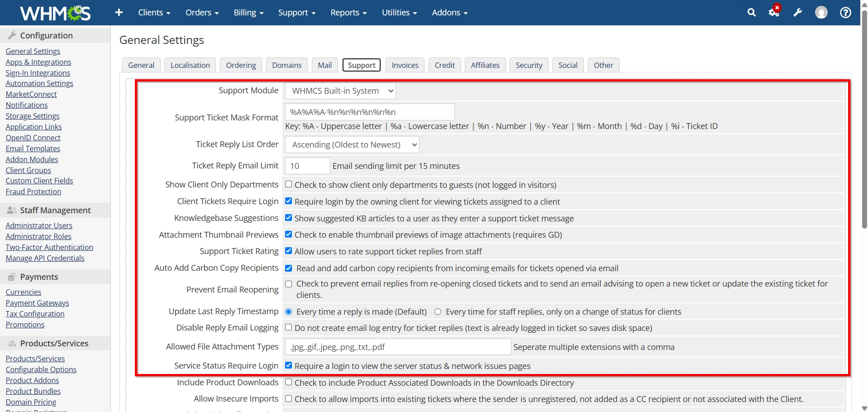The image size is (868, 412).
Task: Select 'Every time a reply is made' radio
Action: (x=288, y=311)
